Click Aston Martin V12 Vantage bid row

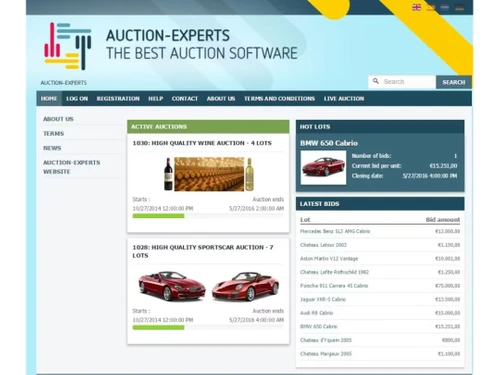[x=380, y=259]
